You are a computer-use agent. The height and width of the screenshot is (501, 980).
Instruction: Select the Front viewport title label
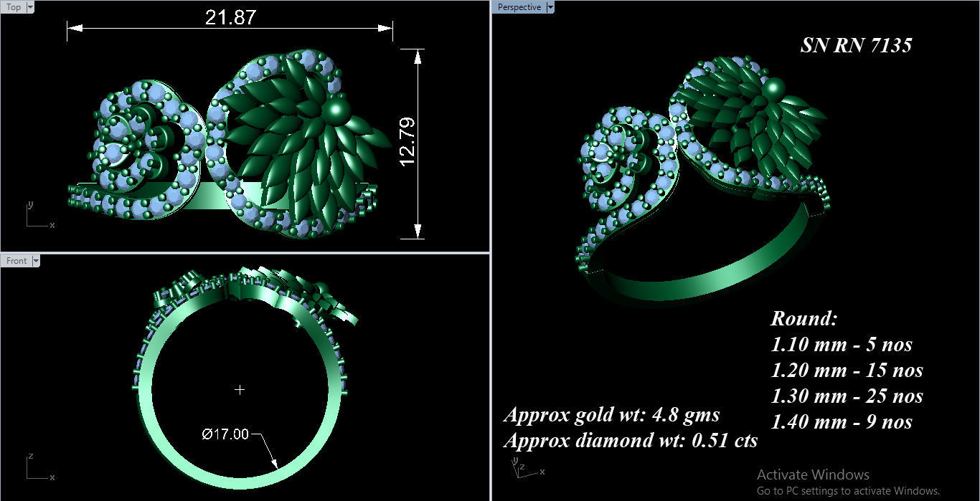17,261
